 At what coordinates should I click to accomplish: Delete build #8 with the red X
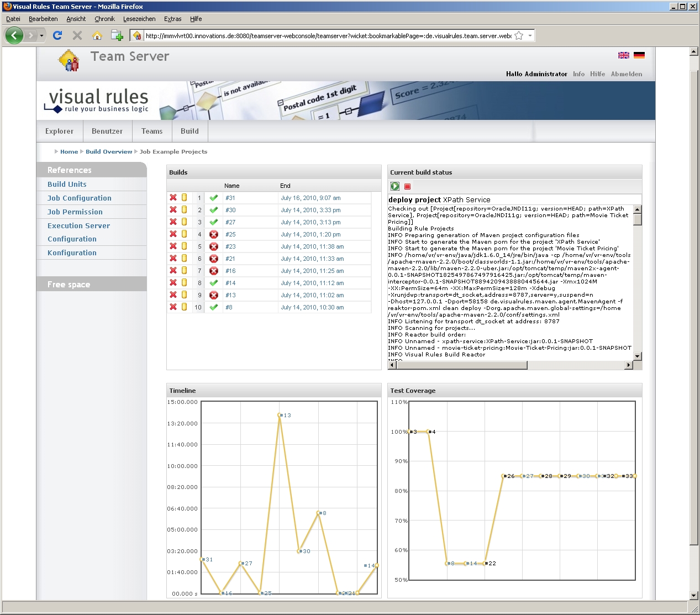point(173,307)
